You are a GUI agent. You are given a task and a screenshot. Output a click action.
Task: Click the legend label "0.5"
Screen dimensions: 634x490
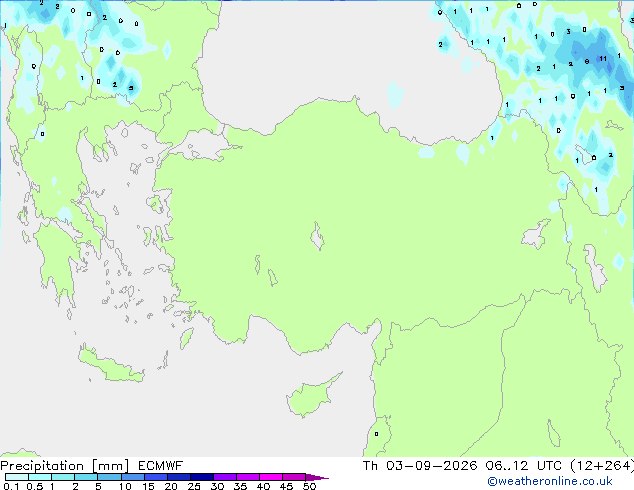35,486
